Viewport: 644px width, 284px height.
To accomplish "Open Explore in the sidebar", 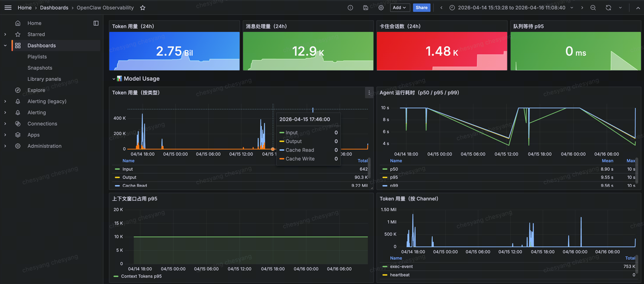I will [36, 90].
